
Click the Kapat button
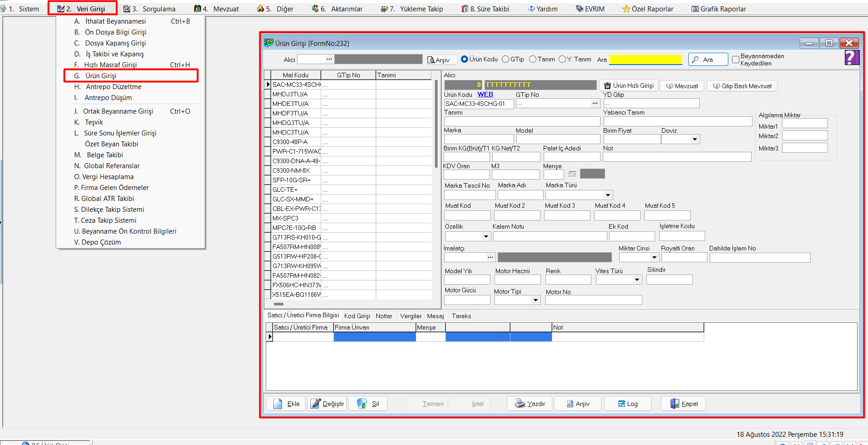(683, 404)
